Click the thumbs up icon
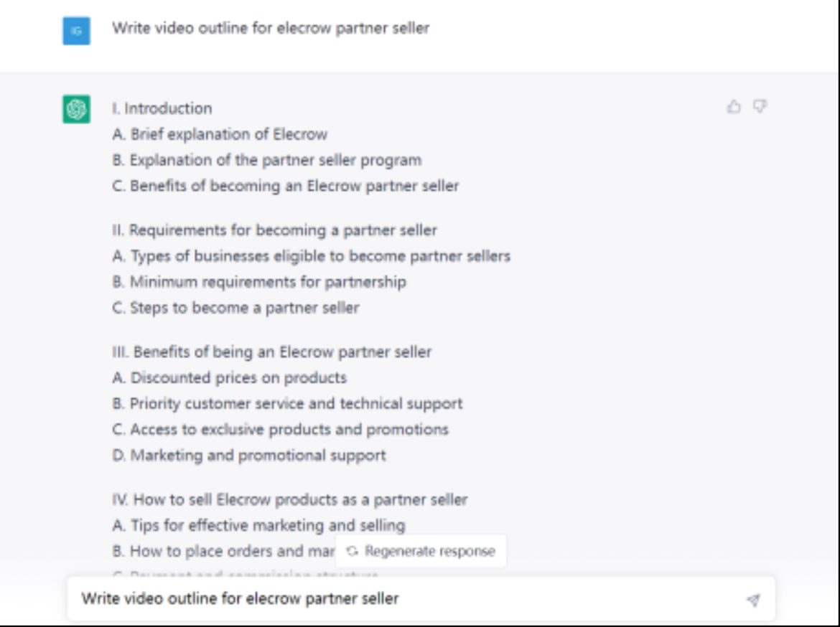 tap(734, 107)
